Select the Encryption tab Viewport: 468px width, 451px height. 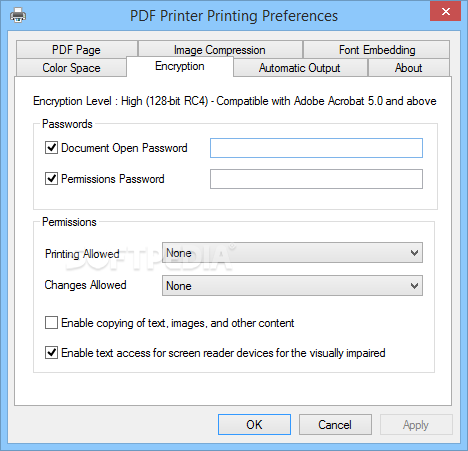[x=180, y=66]
